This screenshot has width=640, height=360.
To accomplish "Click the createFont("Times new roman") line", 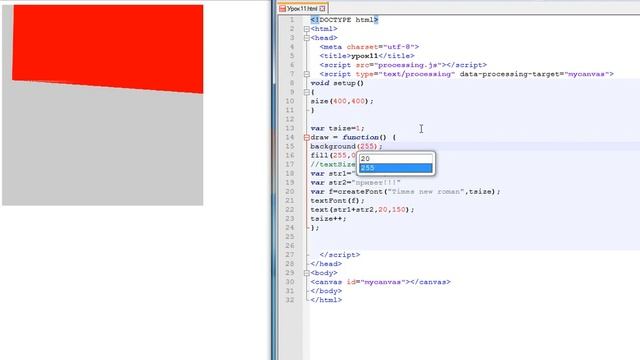I will coord(405,191).
